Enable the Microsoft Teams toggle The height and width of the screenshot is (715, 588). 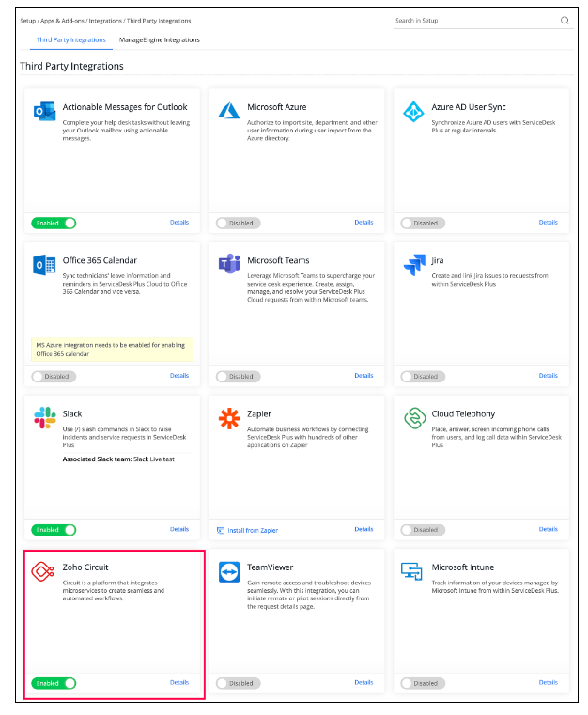(x=238, y=376)
